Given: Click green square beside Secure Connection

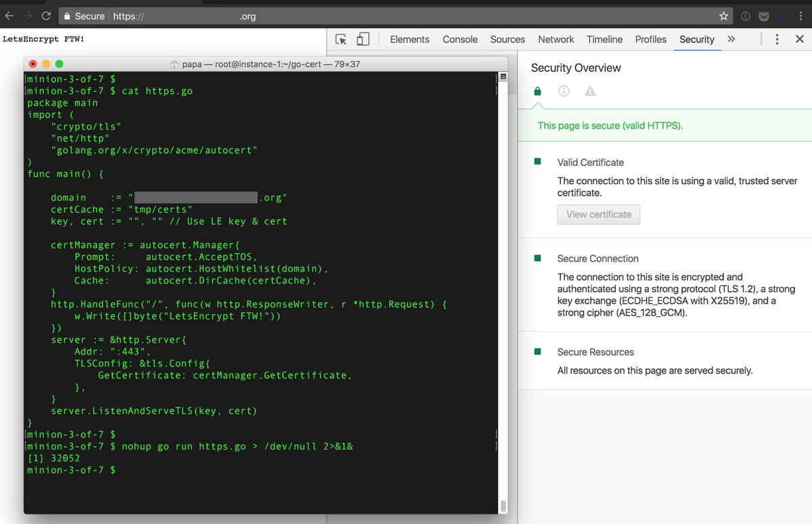Looking at the screenshot, I should [x=538, y=258].
